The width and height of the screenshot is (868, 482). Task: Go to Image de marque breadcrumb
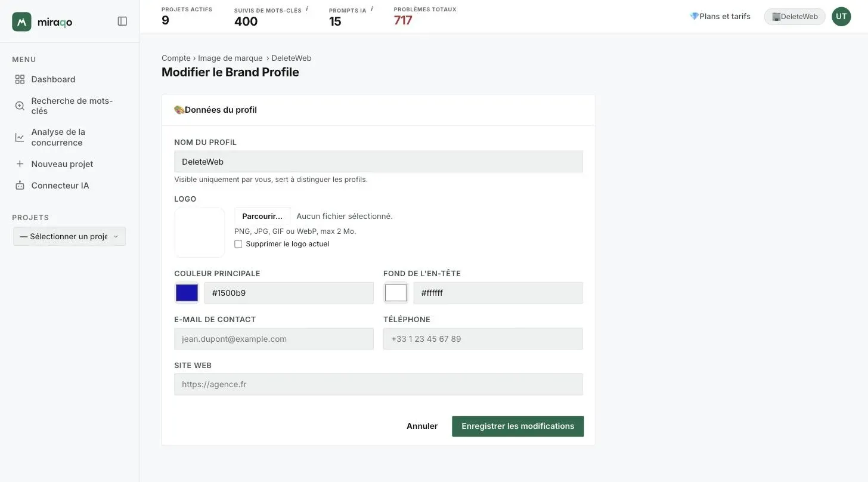(230, 58)
